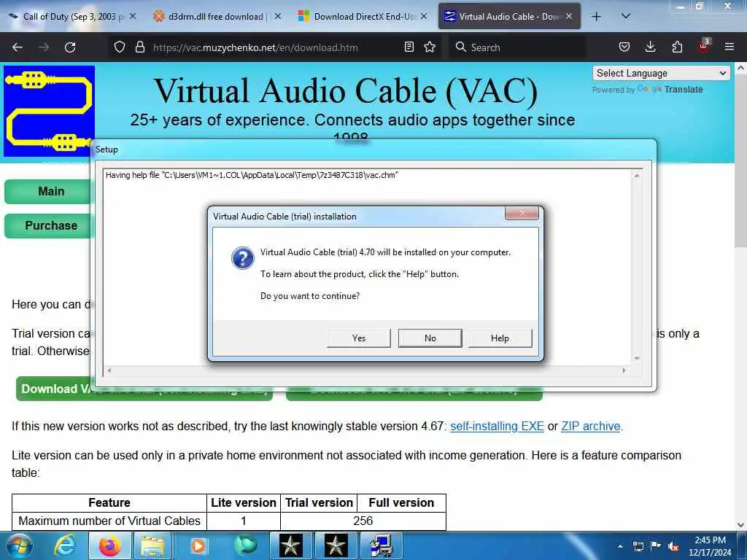Open the Main navigation button
The width and height of the screenshot is (747, 560).
pyautogui.click(x=47, y=192)
